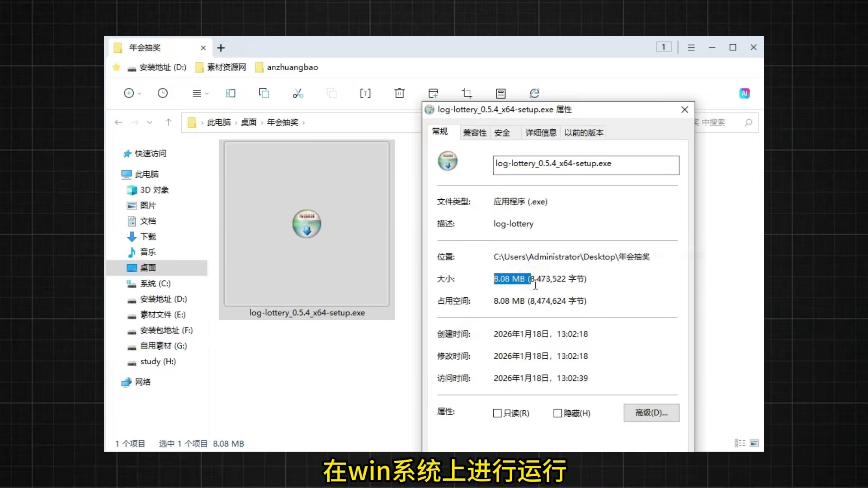
Task: Switch to details list view in status bar
Action: (x=740, y=443)
